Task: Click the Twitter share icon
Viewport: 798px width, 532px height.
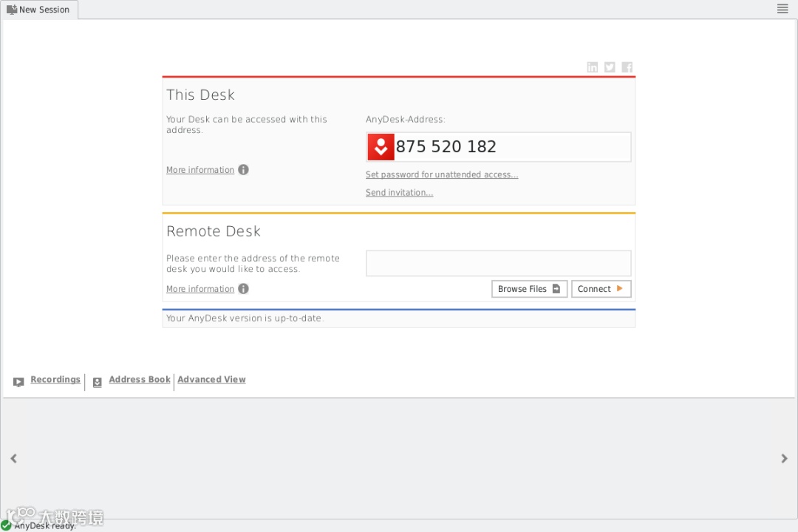Action: click(610, 67)
